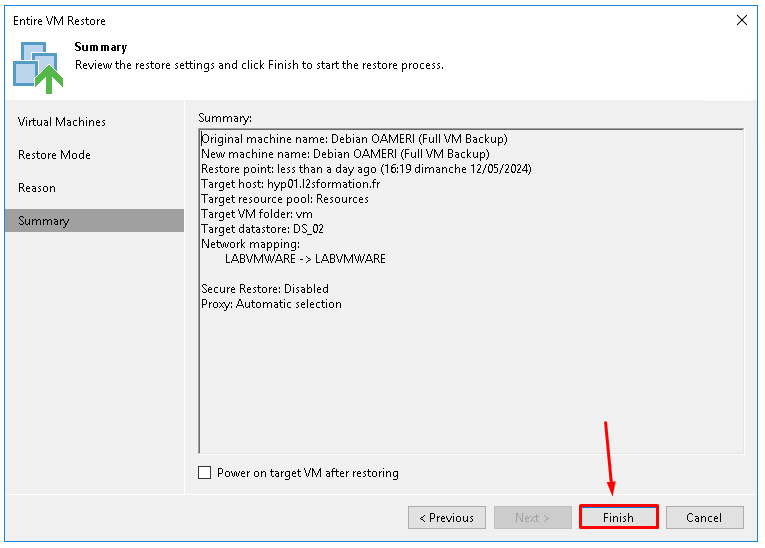Viewport: 765px width, 548px height.
Task: Click the greyed-out Next button
Action: point(532,517)
